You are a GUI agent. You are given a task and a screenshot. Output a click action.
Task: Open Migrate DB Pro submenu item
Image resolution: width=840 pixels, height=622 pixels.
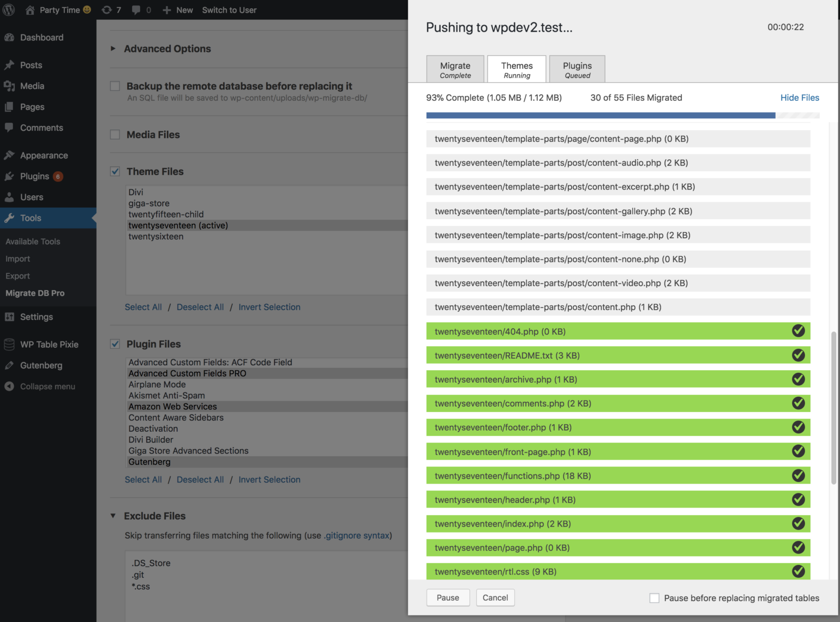pos(35,293)
